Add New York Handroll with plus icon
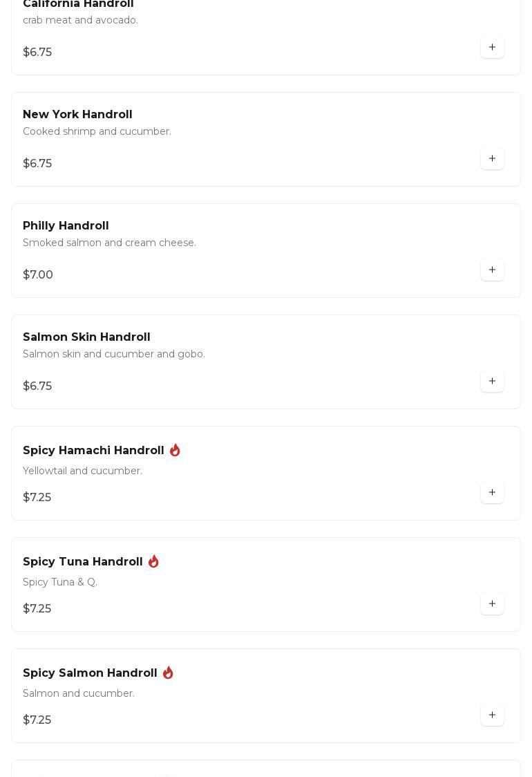 coord(492,159)
